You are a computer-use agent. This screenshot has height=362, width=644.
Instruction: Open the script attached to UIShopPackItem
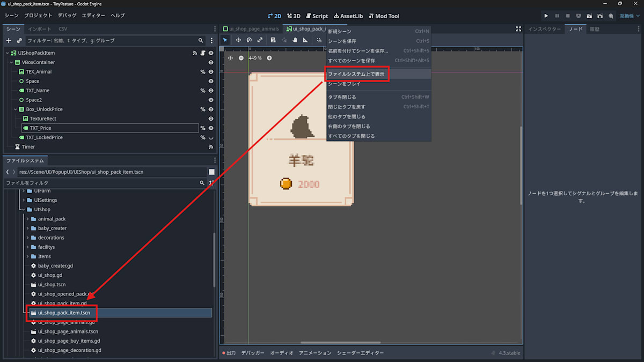pos(203,53)
